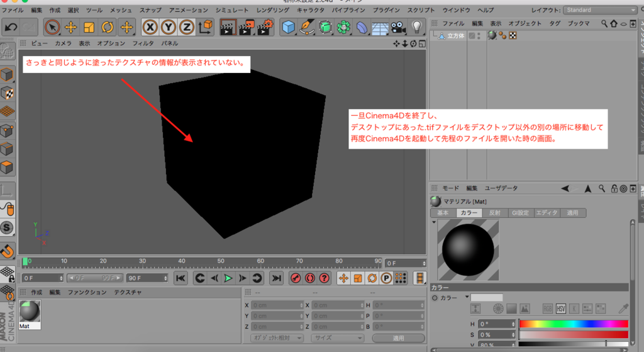Toggle the Y axis lock
The image size is (644, 352).
(169, 28)
